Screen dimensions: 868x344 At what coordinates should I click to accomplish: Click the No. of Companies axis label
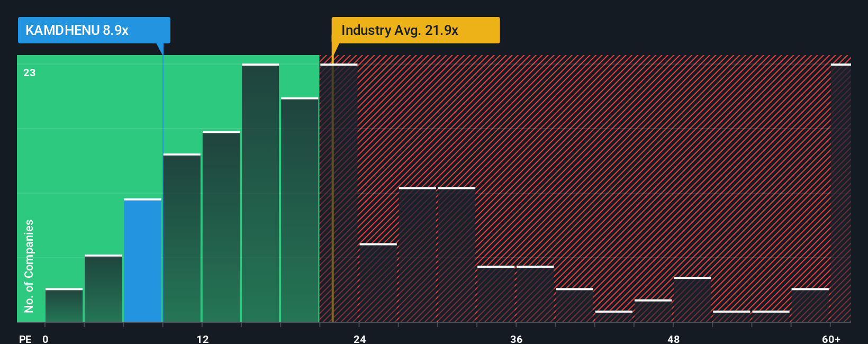pyautogui.click(x=29, y=266)
